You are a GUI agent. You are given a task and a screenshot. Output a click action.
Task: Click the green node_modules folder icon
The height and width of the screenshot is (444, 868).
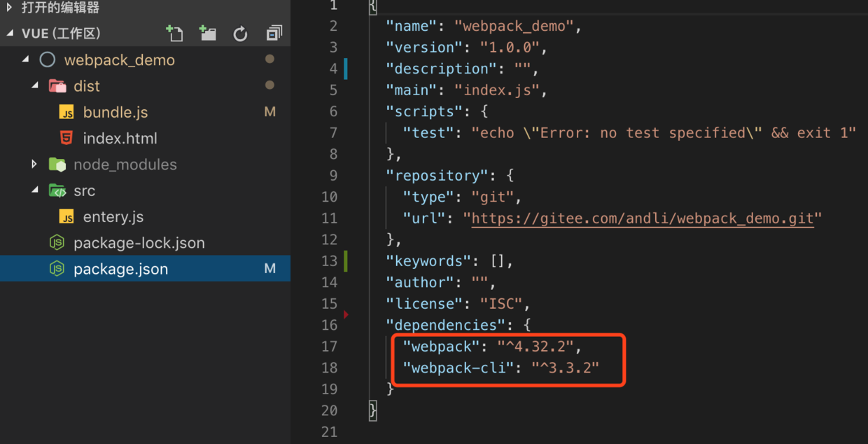tap(57, 164)
